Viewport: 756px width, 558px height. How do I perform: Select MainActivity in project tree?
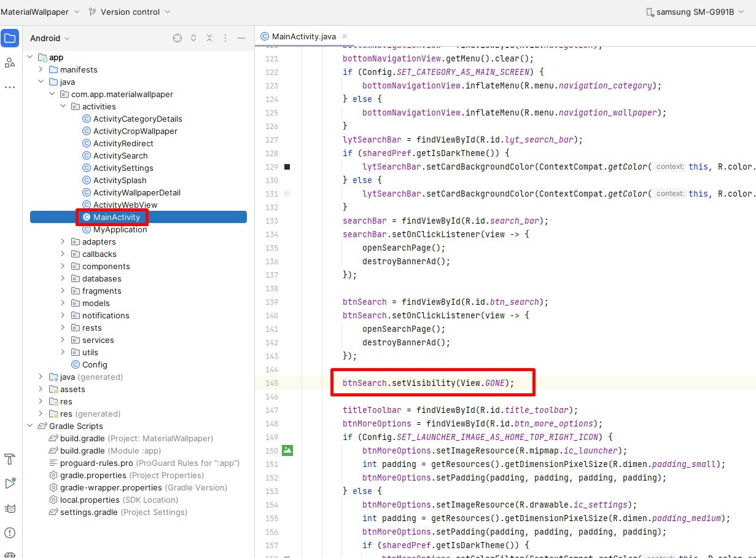[117, 217]
